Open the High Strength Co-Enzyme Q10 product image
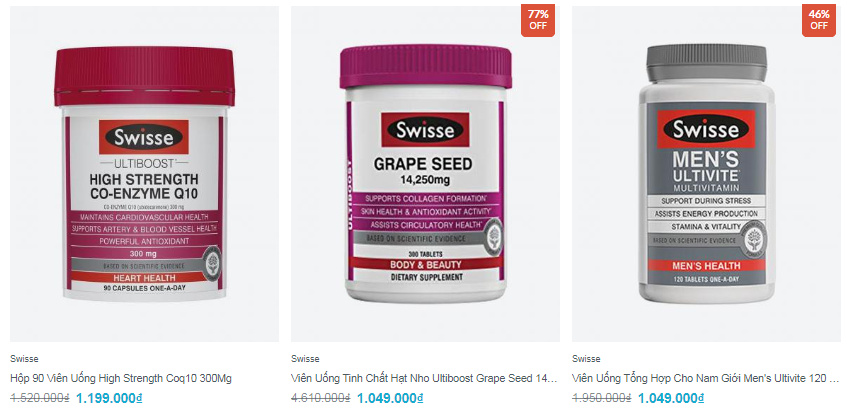This screenshot has height=411, width=857. [144, 174]
